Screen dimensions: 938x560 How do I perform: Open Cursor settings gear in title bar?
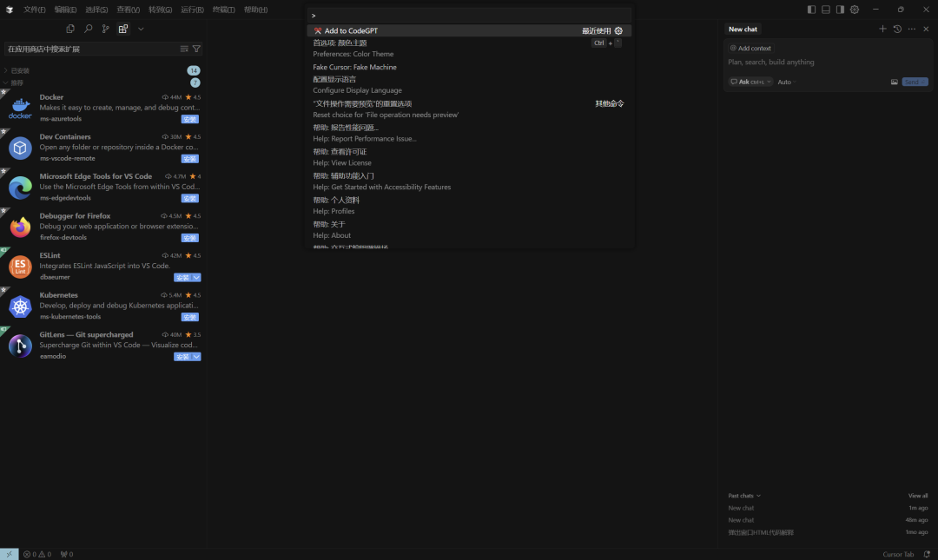[x=855, y=10]
